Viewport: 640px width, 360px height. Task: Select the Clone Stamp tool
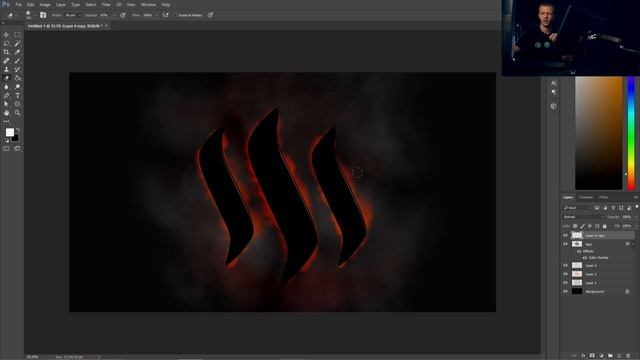point(6,69)
